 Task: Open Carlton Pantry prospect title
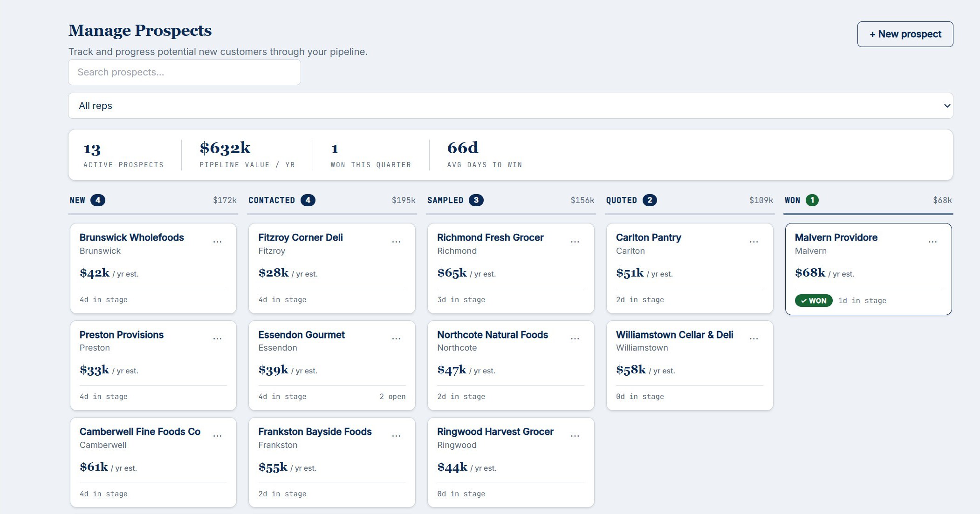[x=649, y=237]
